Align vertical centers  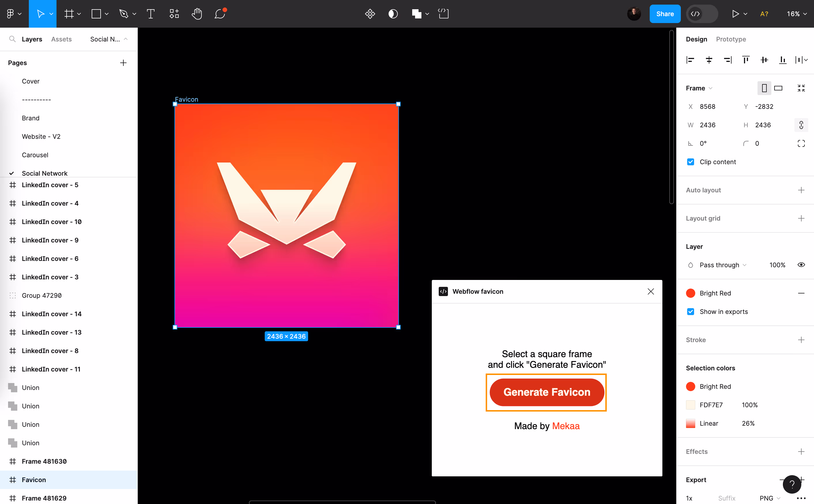click(764, 60)
